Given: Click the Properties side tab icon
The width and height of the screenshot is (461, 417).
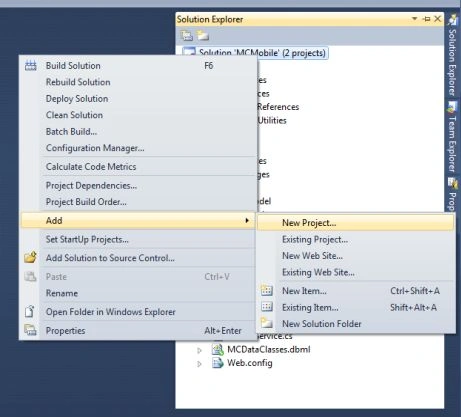Looking at the screenshot, I should pyautogui.click(x=453, y=183).
